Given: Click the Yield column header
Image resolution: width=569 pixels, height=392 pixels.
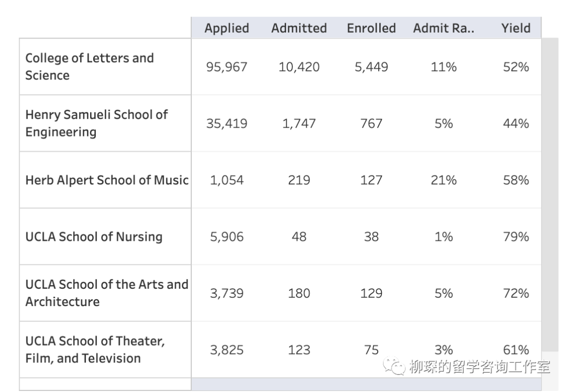Looking at the screenshot, I should click(516, 28).
